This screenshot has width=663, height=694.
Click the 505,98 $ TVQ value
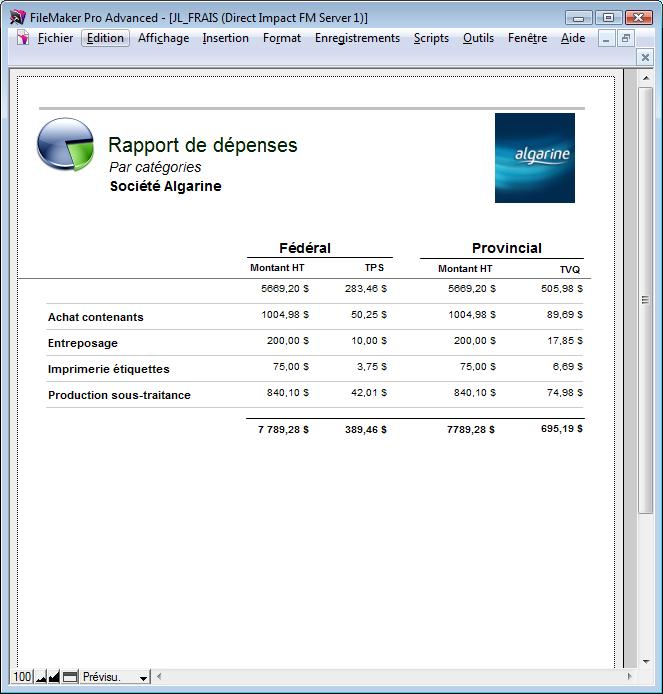tap(562, 289)
